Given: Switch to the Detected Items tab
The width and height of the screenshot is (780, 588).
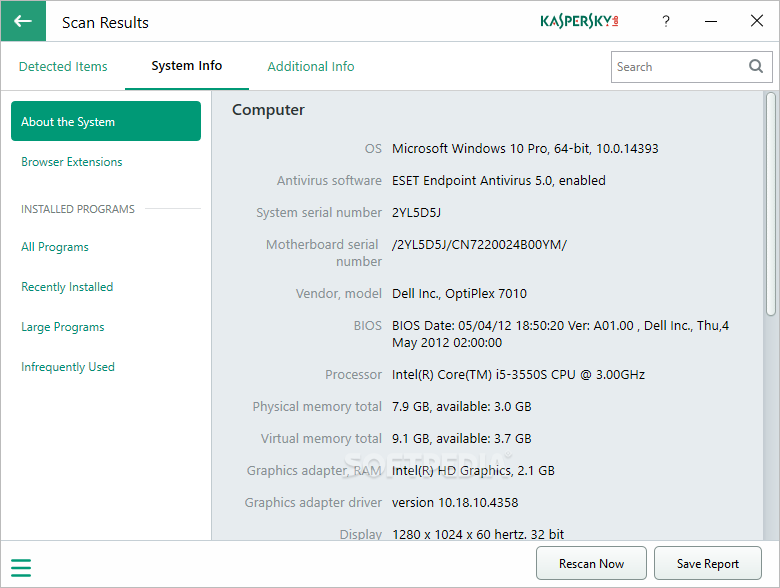Looking at the screenshot, I should [x=63, y=66].
